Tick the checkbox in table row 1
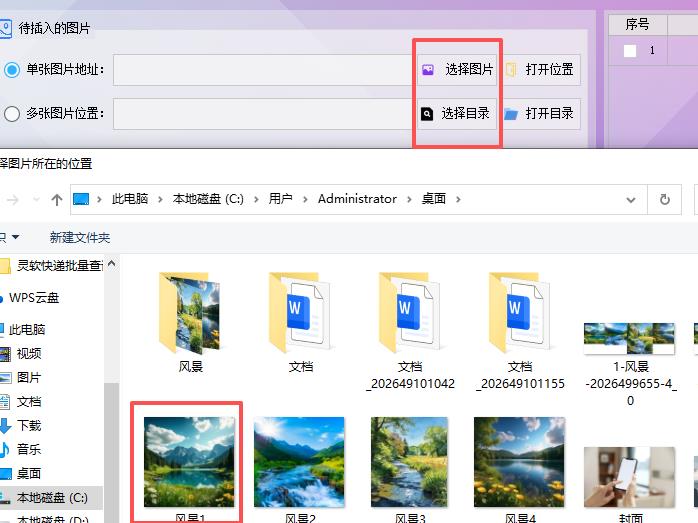 tap(630, 51)
